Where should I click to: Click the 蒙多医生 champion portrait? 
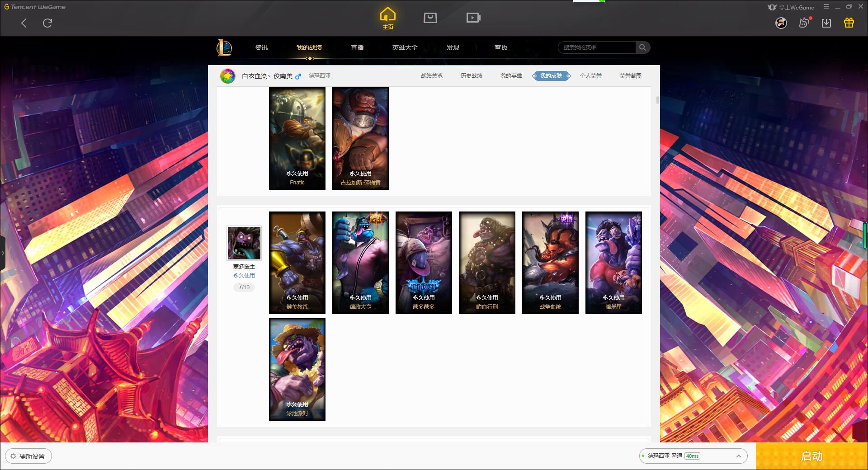tap(244, 243)
